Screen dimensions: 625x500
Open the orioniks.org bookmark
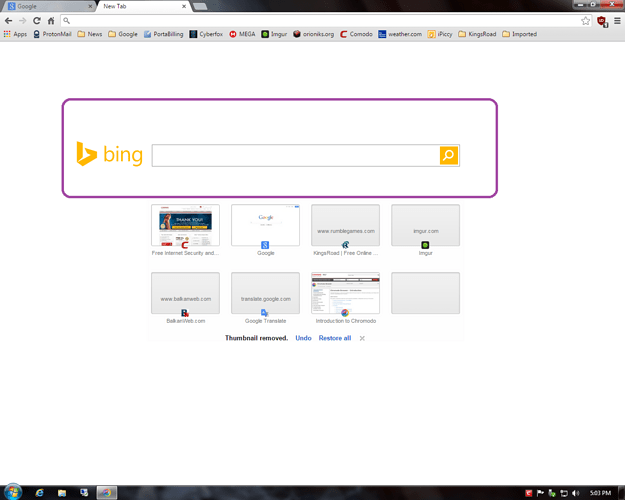pos(314,34)
